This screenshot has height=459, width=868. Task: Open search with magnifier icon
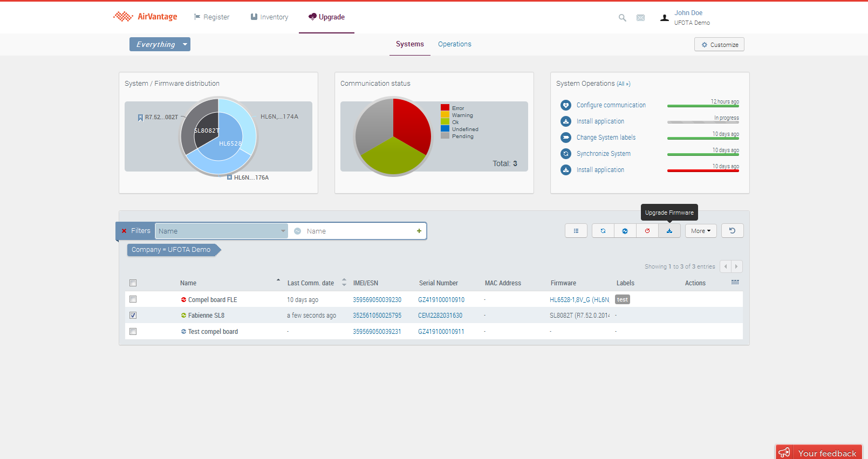click(x=622, y=18)
